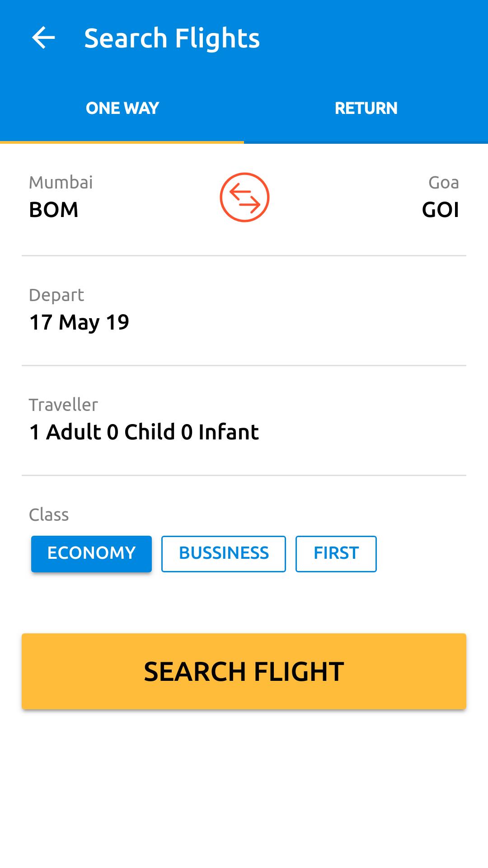Select ECONOMY class

coord(91,553)
